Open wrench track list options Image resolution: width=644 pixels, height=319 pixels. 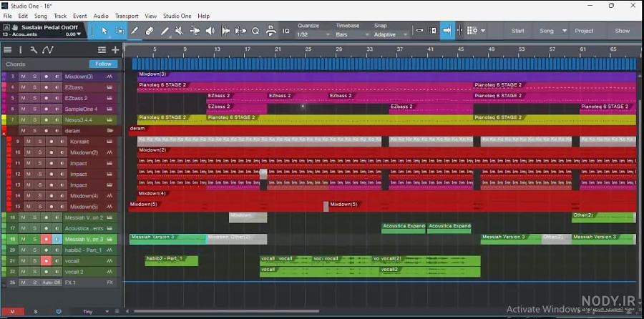click(x=34, y=50)
